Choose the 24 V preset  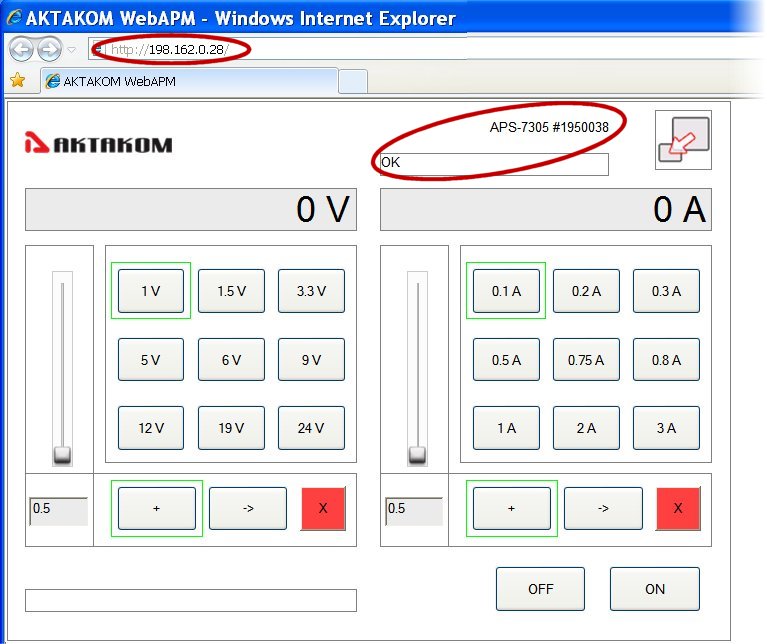pyautogui.click(x=311, y=428)
